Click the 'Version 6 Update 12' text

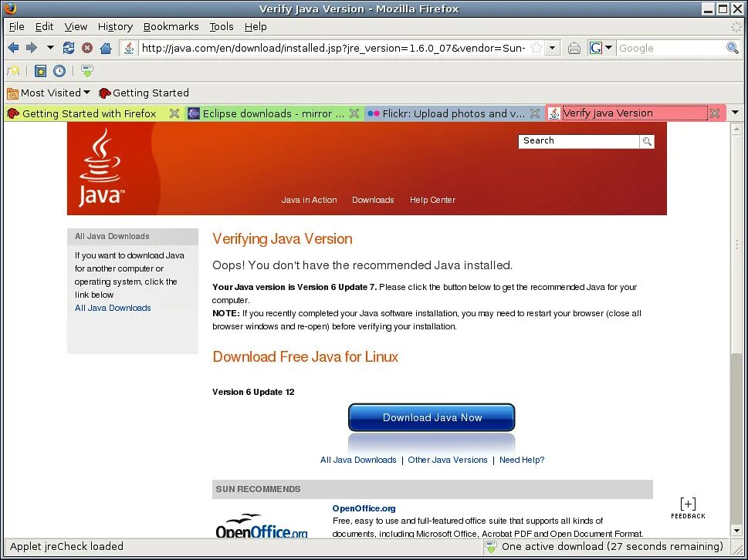pyautogui.click(x=253, y=393)
